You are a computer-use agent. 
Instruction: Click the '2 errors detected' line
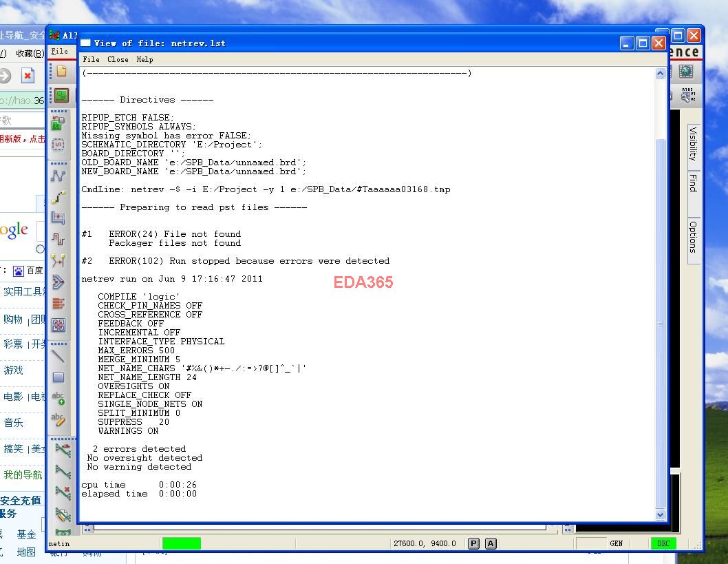pyautogui.click(x=139, y=449)
